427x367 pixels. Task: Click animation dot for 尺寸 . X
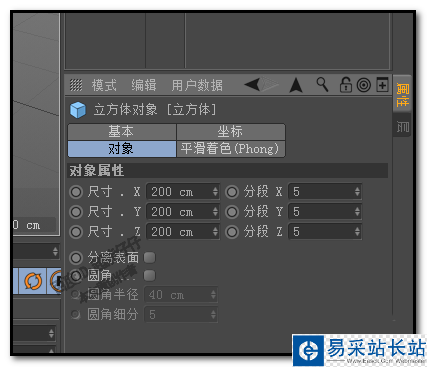(76, 192)
